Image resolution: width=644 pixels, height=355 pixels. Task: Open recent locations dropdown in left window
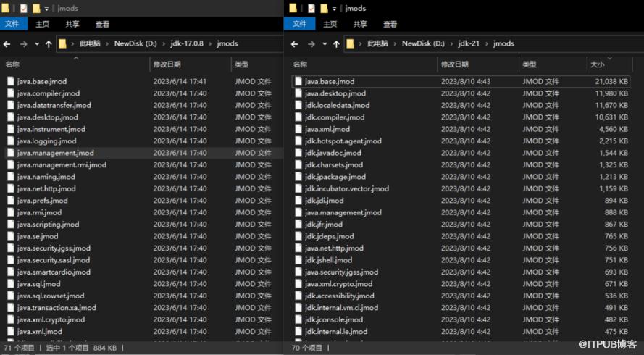point(37,44)
